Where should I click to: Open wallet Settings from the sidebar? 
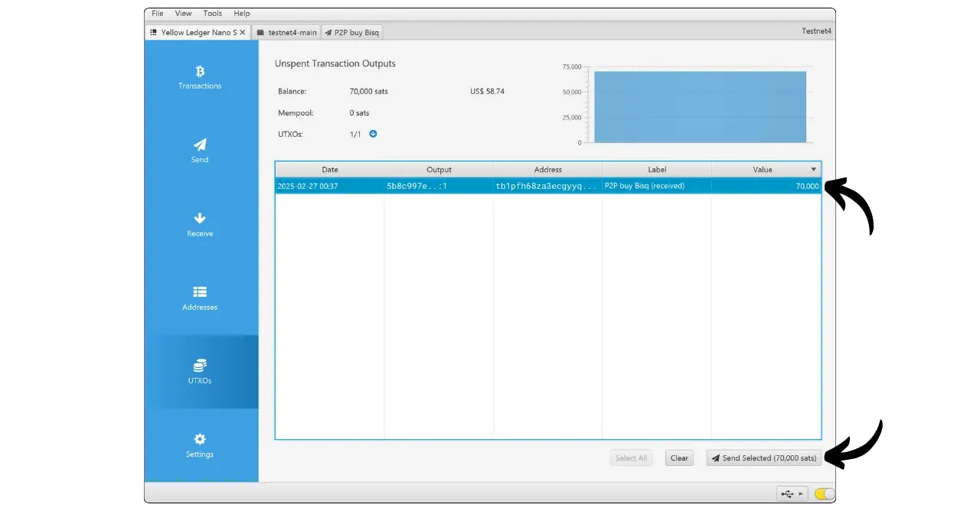tap(200, 445)
